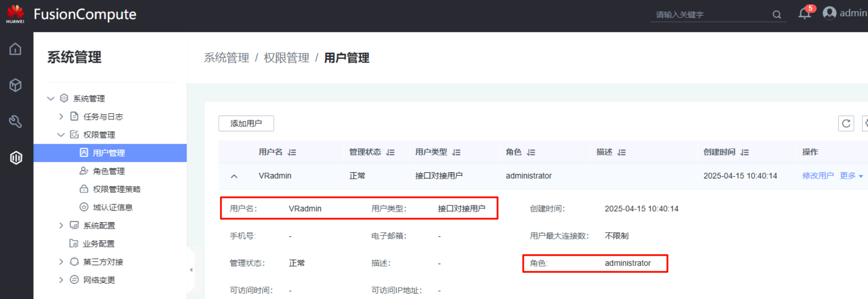Click the home icon in left rail

coord(15,49)
